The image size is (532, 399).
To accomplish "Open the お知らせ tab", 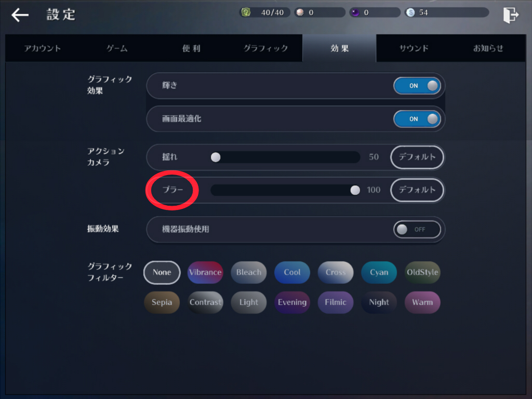I will pyautogui.click(x=488, y=48).
